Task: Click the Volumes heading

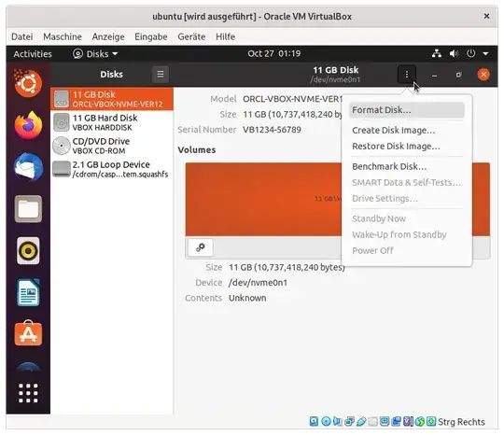Action: pos(196,149)
